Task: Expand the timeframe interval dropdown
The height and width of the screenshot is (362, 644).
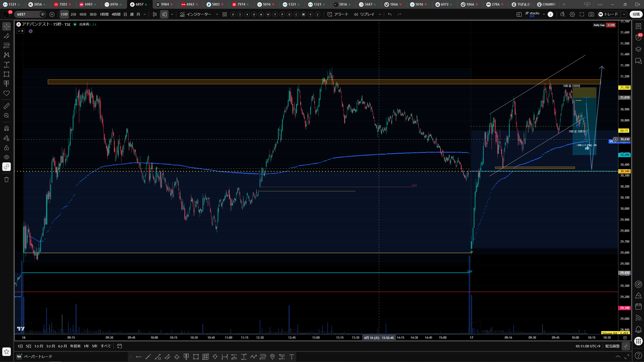Action: pyautogui.click(x=145, y=14)
